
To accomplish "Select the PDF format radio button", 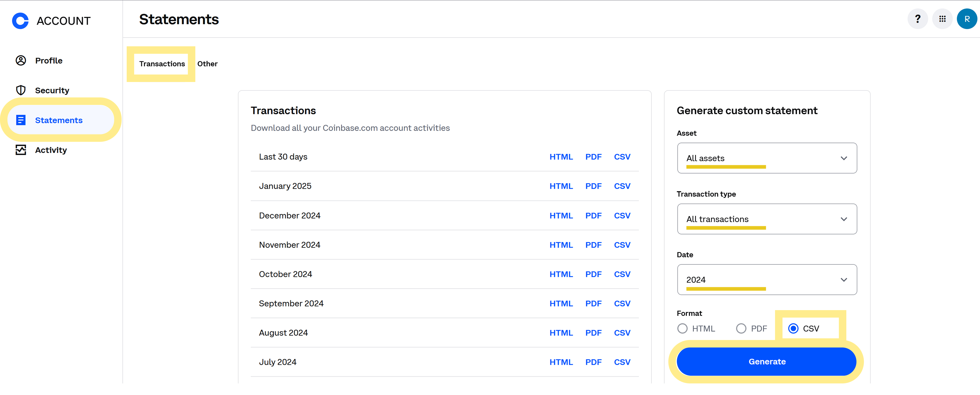I will 741,328.
